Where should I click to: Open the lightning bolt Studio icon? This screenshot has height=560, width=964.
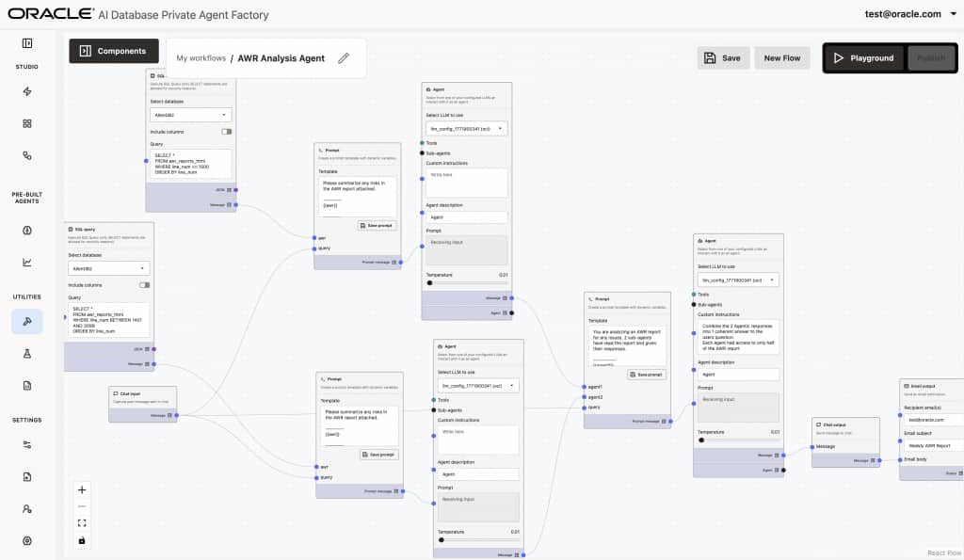(27, 91)
